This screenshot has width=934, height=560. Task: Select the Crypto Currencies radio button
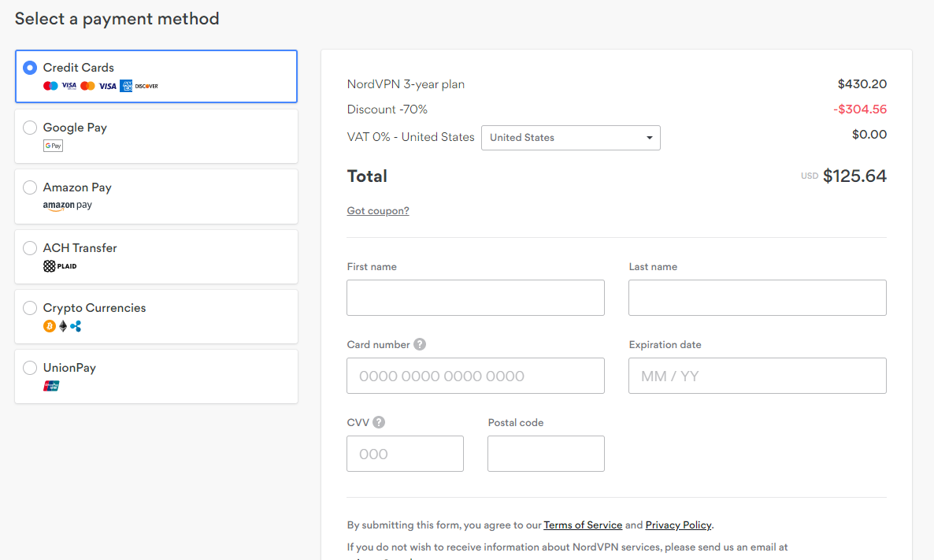pos(30,308)
